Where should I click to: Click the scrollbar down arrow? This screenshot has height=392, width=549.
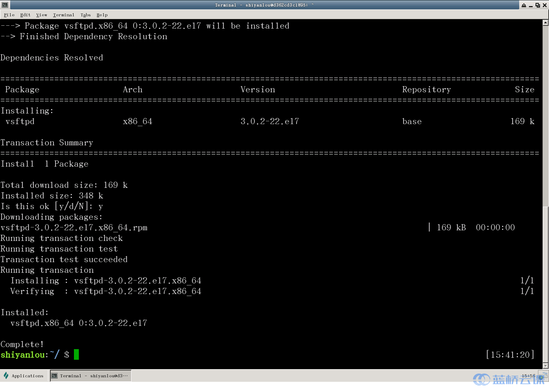click(x=545, y=365)
